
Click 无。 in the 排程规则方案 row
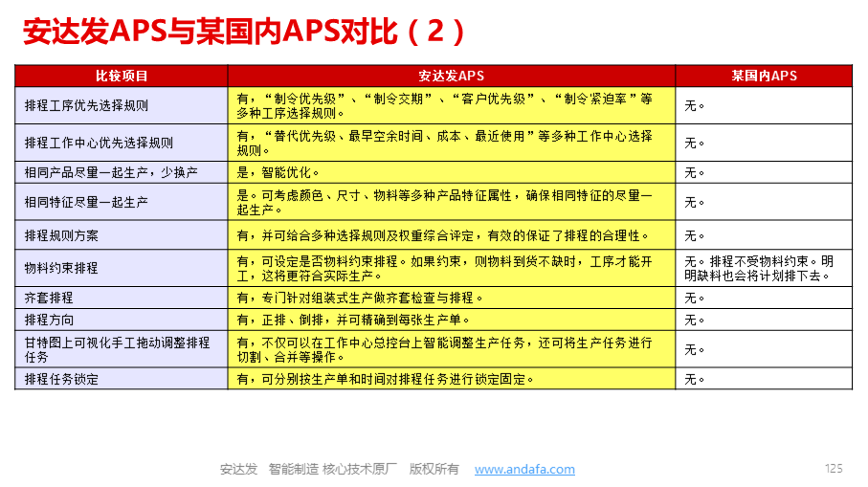coord(764,235)
